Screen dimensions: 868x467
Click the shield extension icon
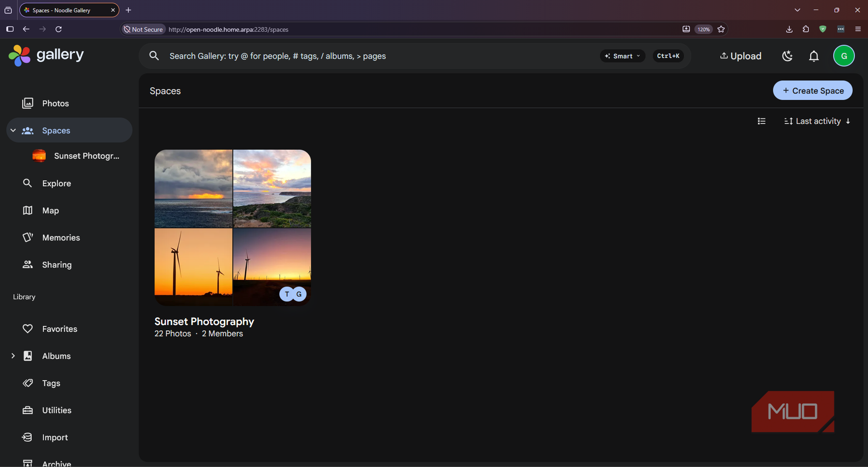(x=823, y=29)
